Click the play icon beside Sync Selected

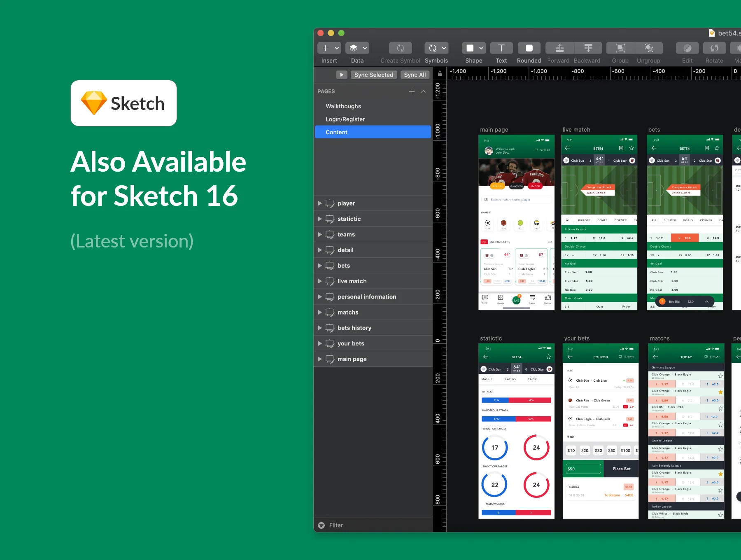click(342, 75)
